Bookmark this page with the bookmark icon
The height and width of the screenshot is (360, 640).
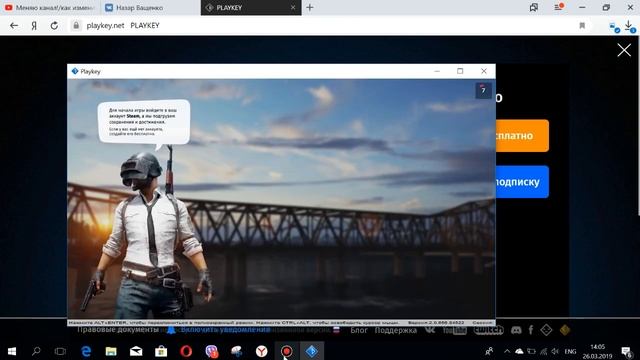tap(582, 25)
